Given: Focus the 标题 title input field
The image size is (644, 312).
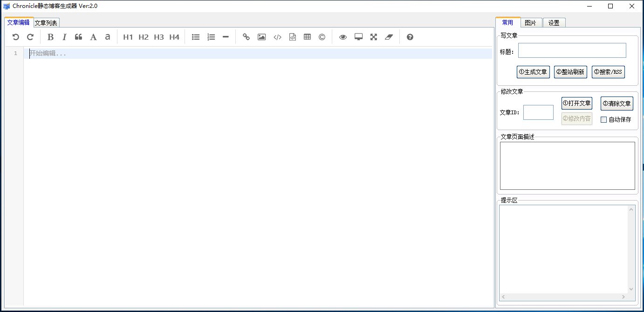Looking at the screenshot, I should click(x=572, y=50).
